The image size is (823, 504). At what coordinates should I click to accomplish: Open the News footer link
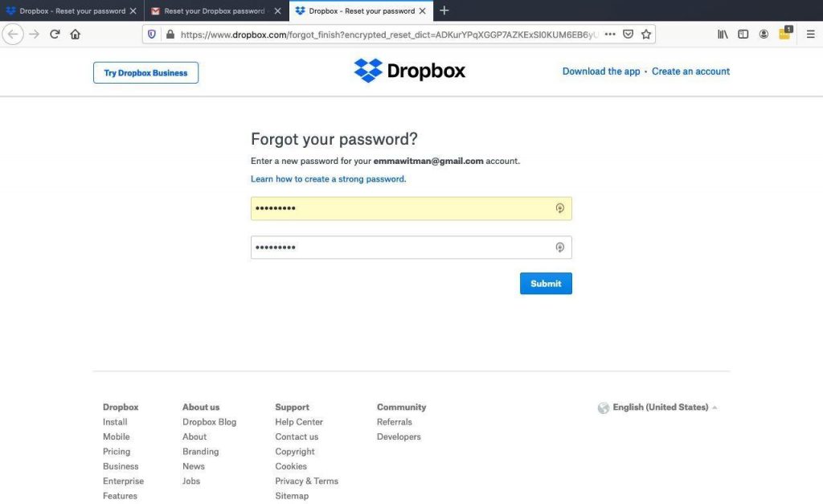193,465
